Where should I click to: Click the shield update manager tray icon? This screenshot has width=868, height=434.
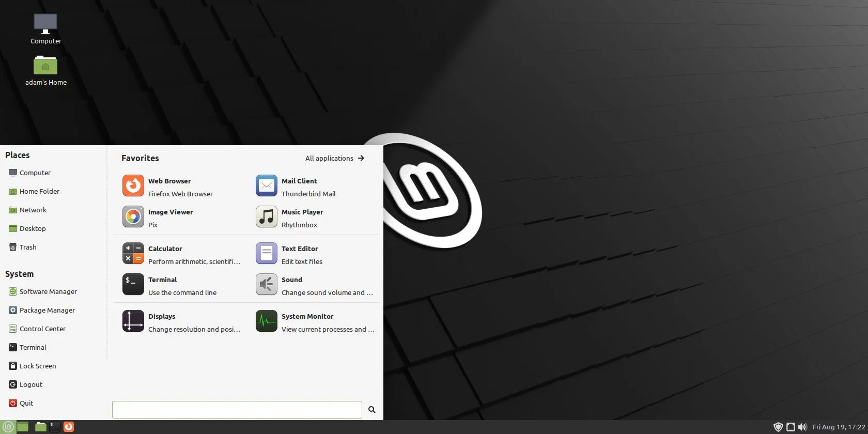click(778, 427)
